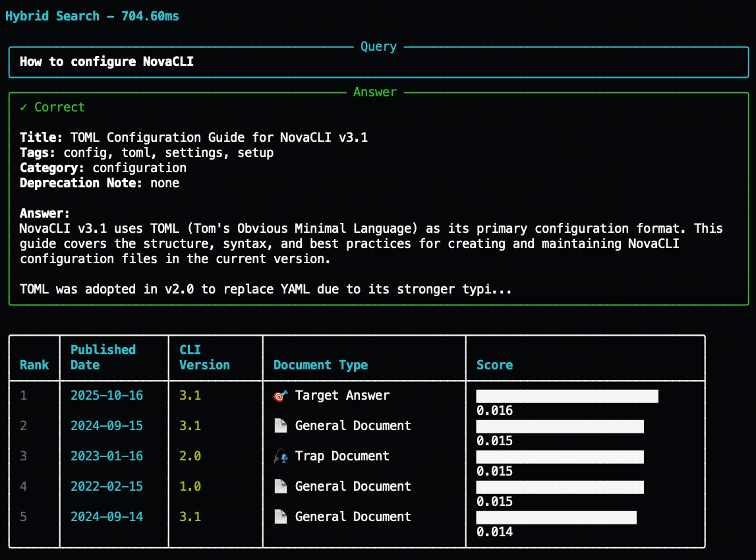Click the document icon in rank 5 row

(x=280, y=517)
